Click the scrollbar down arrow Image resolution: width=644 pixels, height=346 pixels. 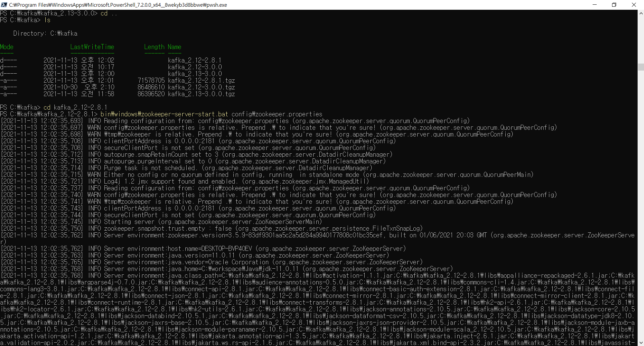pyautogui.click(x=641, y=343)
